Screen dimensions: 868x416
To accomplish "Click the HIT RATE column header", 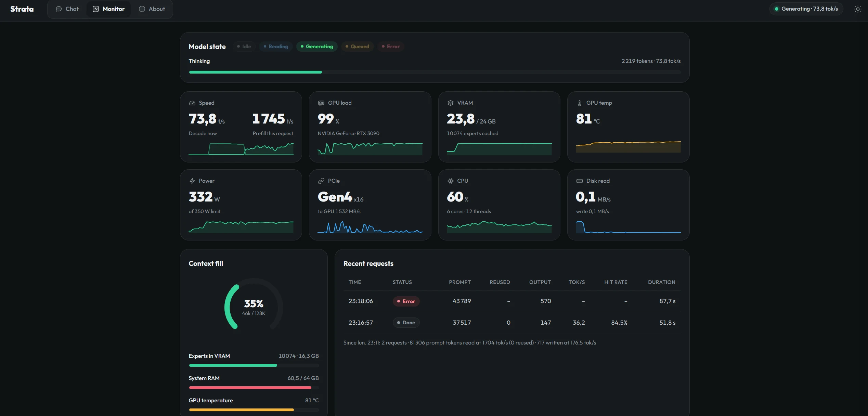I will coord(616,282).
